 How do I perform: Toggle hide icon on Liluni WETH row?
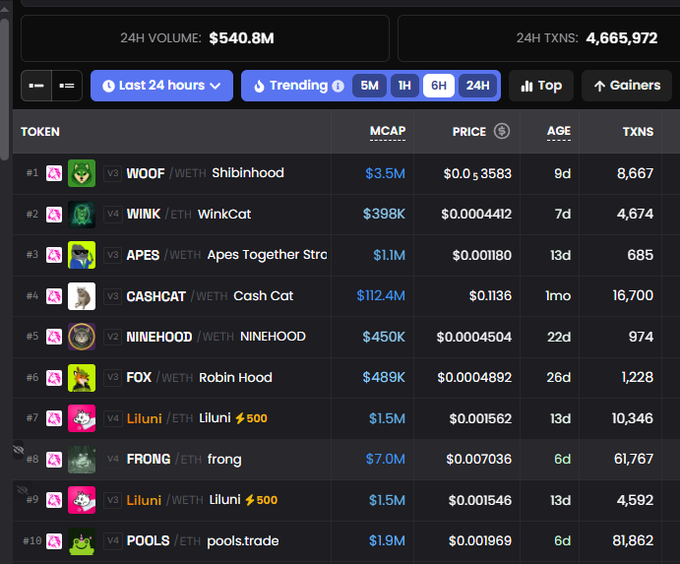(22, 490)
